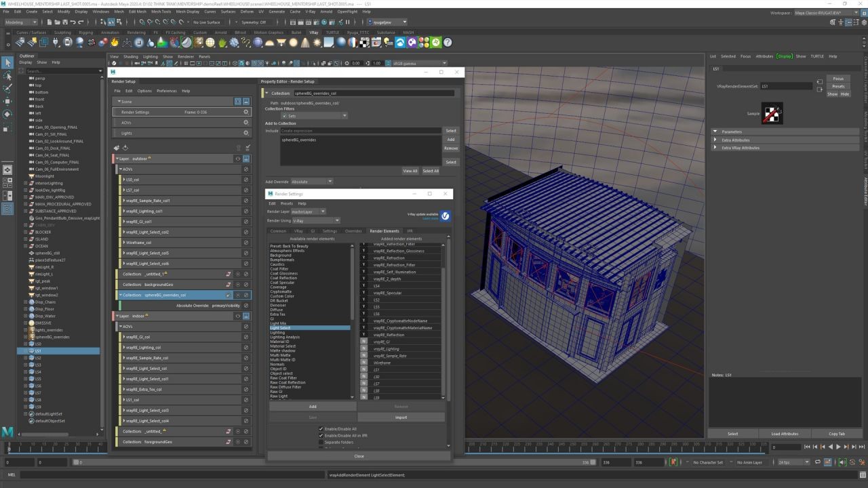Open the Render Using V-Ray dropdown
The height and width of the screenshot is (488, 868).
pos(316,220)
